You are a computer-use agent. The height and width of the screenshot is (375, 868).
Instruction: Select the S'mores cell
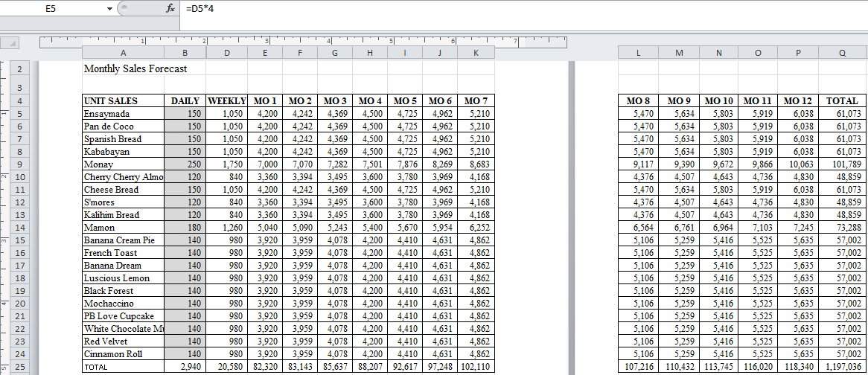(123, 202)
